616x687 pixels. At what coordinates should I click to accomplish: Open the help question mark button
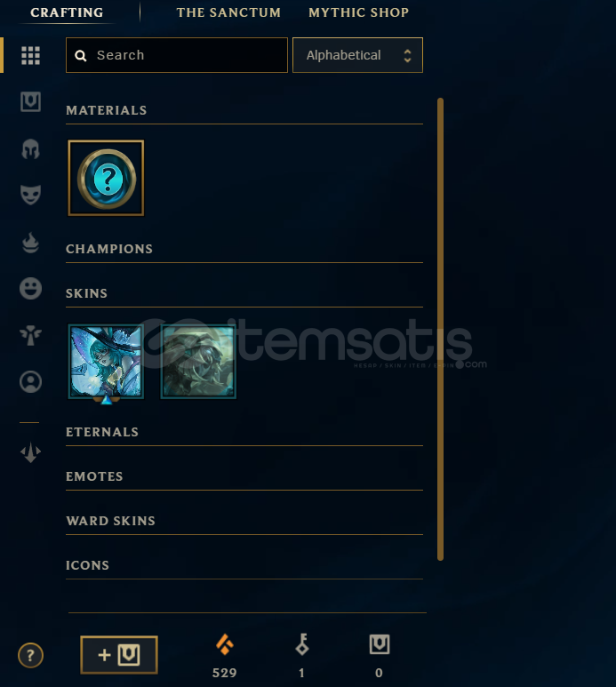[30, 656]
